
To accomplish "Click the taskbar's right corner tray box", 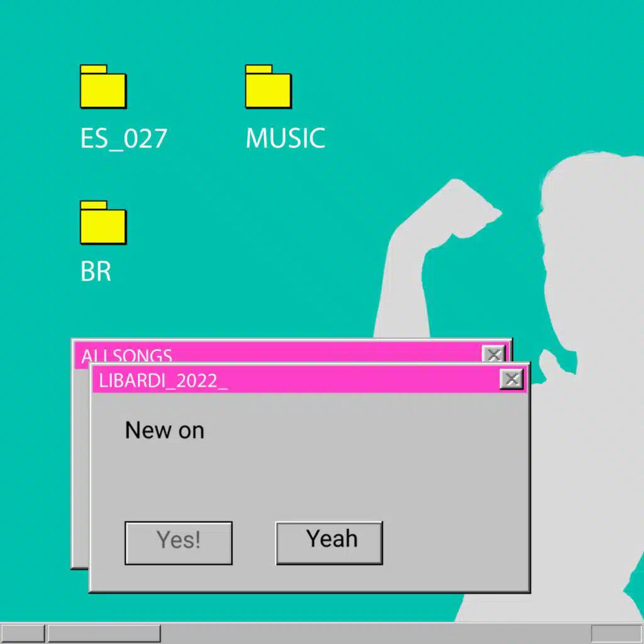I will tap(616, 633).
